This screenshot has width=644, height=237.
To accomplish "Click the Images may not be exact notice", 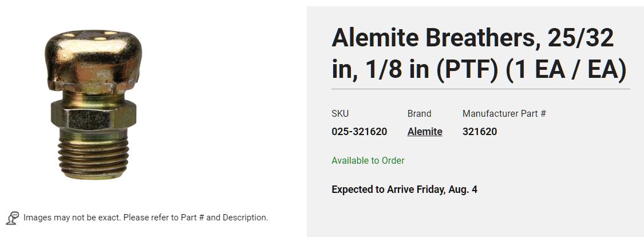I will pos(145,218).
